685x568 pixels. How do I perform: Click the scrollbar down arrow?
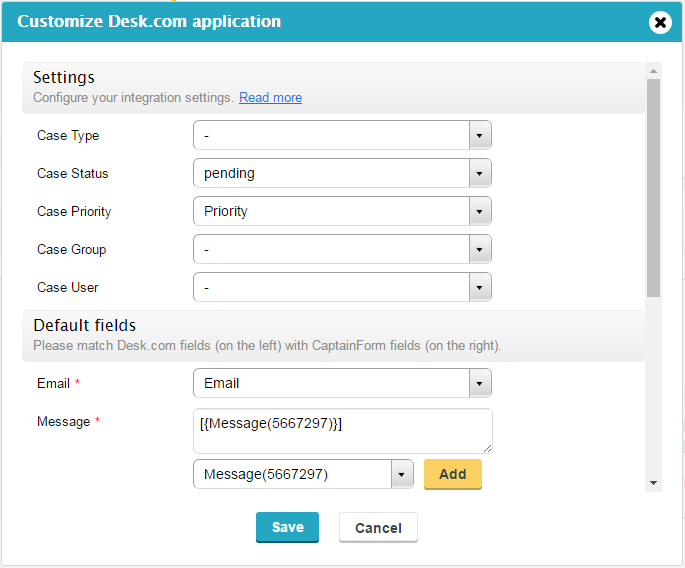[654, 483]
